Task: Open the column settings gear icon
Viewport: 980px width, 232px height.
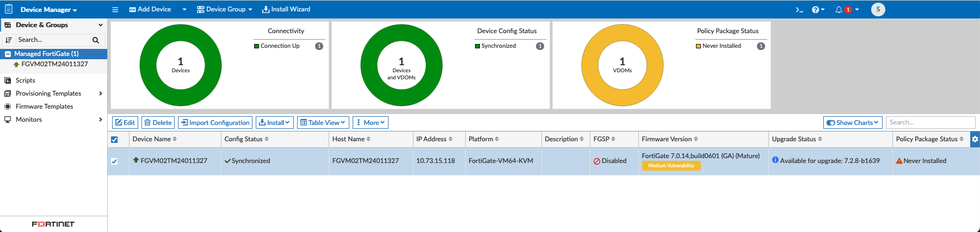Action: point(975,139)
